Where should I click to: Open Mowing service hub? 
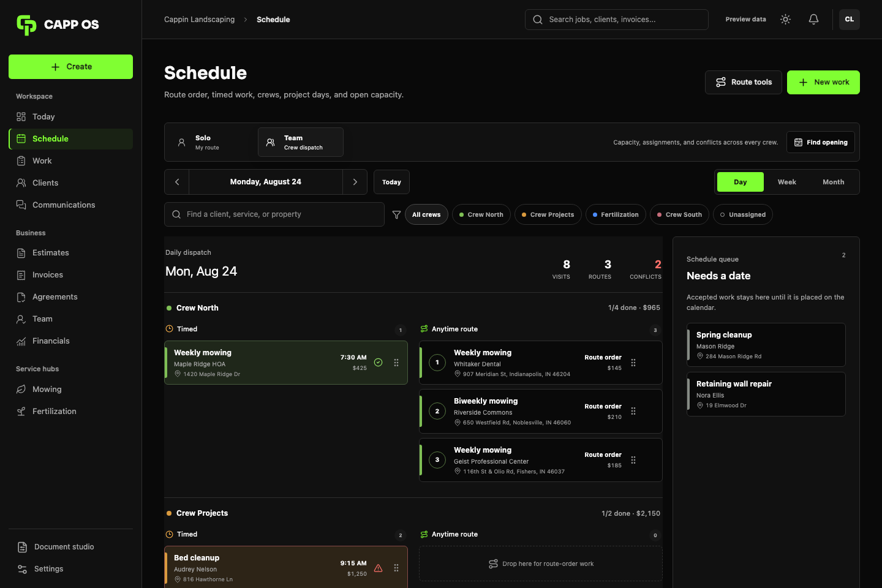(71, 390)
